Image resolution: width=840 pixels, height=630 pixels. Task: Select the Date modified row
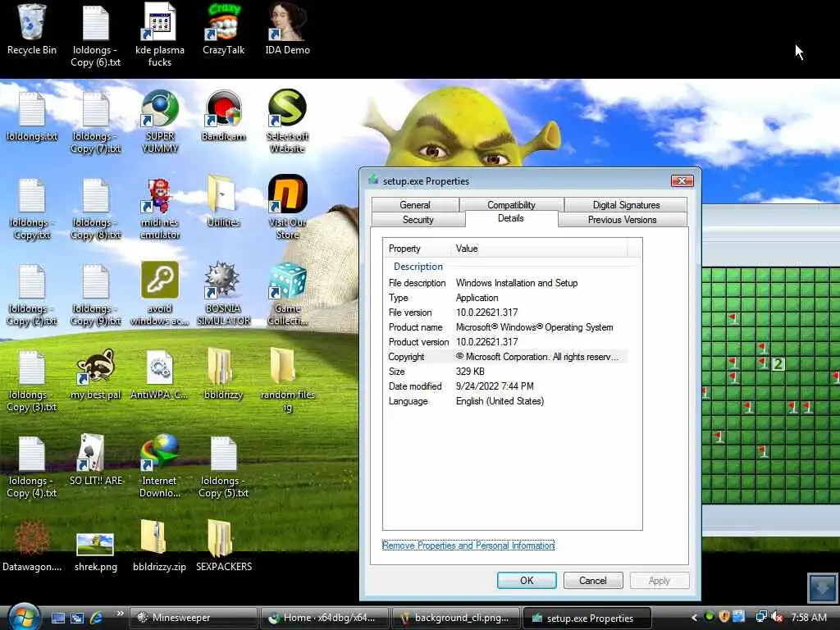(x=505, y=386)
